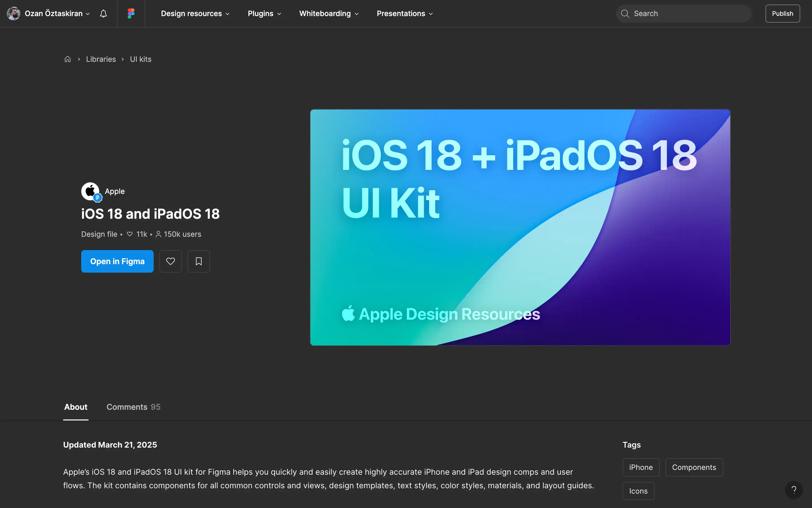This screenshot has height=508, width=812.
Task: Like the file with the heart button
Action: 171,261
